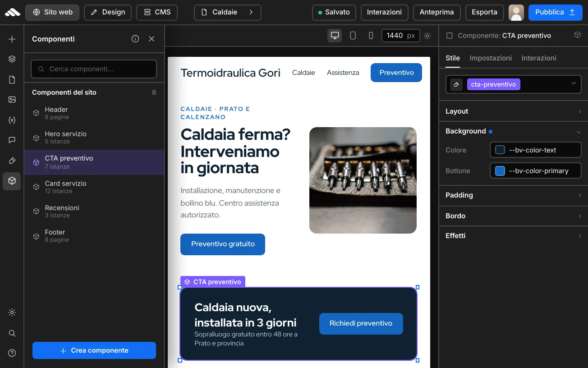
Task: Select the CMS mode in top bar
Action: click(157, 13)
